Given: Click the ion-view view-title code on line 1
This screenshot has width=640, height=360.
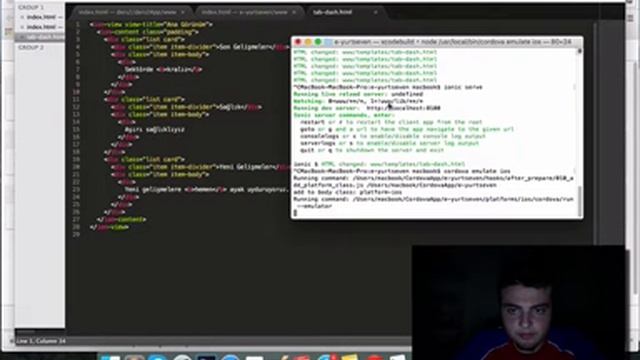Looking at the screenshot, I should click(x=151, y=24).
